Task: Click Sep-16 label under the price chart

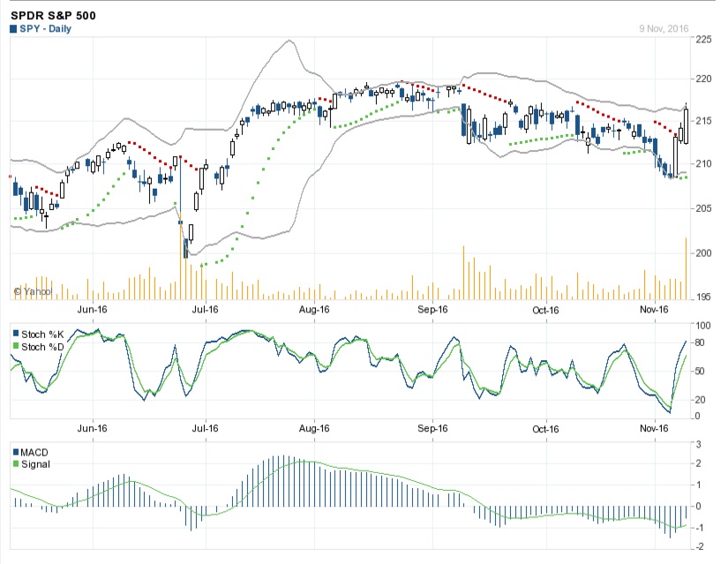Action: pos(432,310)
